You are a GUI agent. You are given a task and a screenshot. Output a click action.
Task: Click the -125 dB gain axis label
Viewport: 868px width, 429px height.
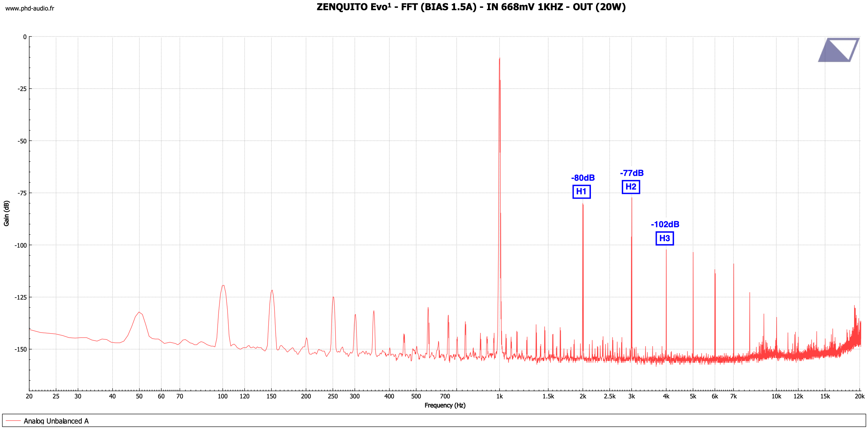(20, 298)
